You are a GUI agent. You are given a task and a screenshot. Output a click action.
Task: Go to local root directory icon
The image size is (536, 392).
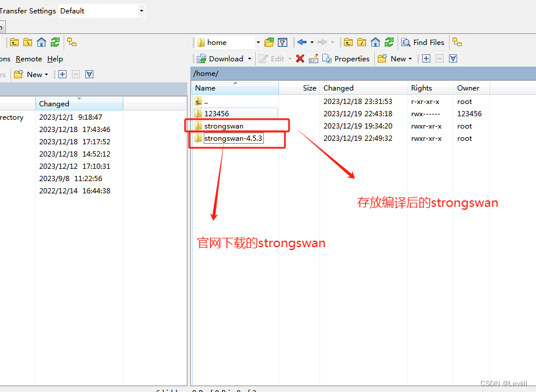pyautogui.click(x=27, y=43)
